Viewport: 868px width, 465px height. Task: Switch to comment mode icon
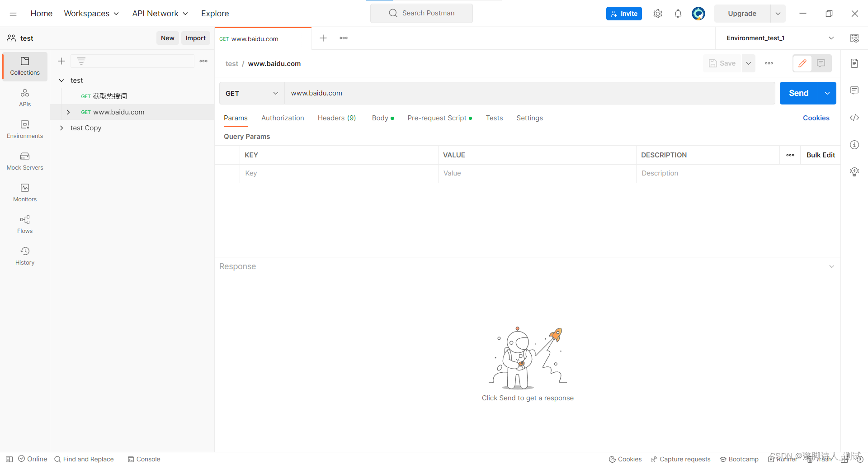[821, 63]
